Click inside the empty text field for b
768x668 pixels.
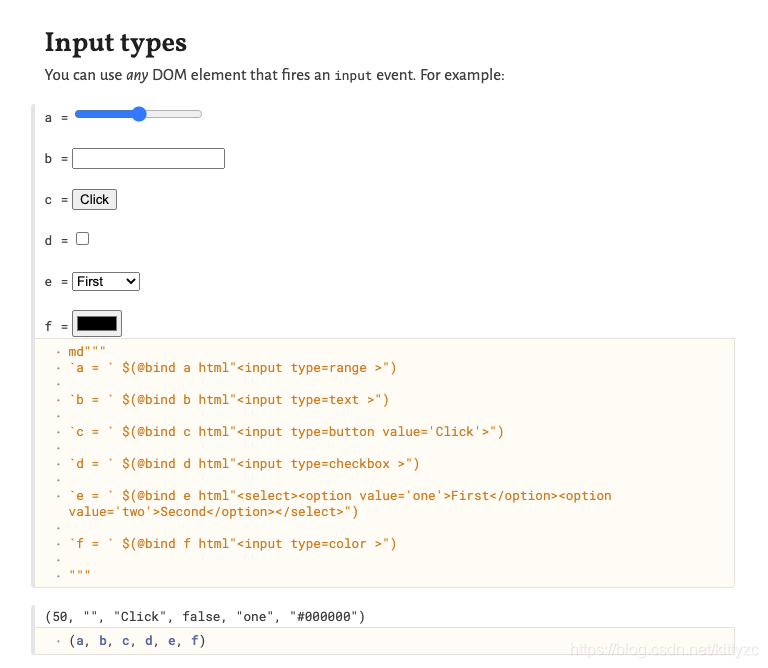click(x=148, y=159)
